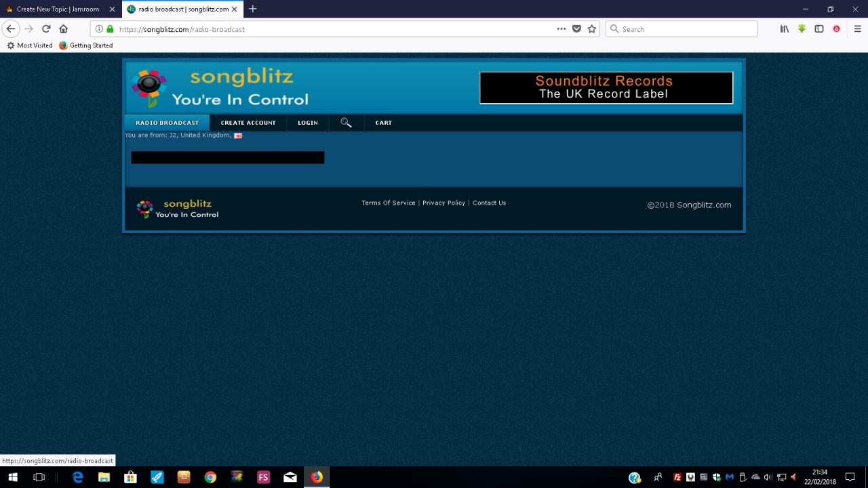Launch Google Chrome from taskbar
The height and width of the screenshot is (488, 868).
210,477
